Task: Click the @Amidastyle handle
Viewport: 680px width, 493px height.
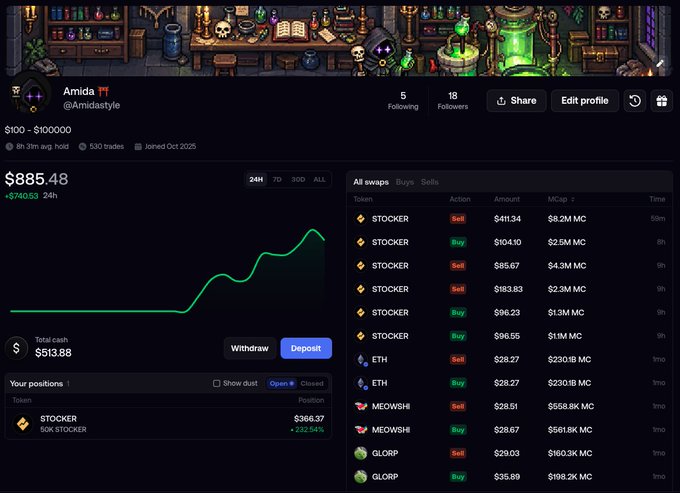Action: point(92,105)
